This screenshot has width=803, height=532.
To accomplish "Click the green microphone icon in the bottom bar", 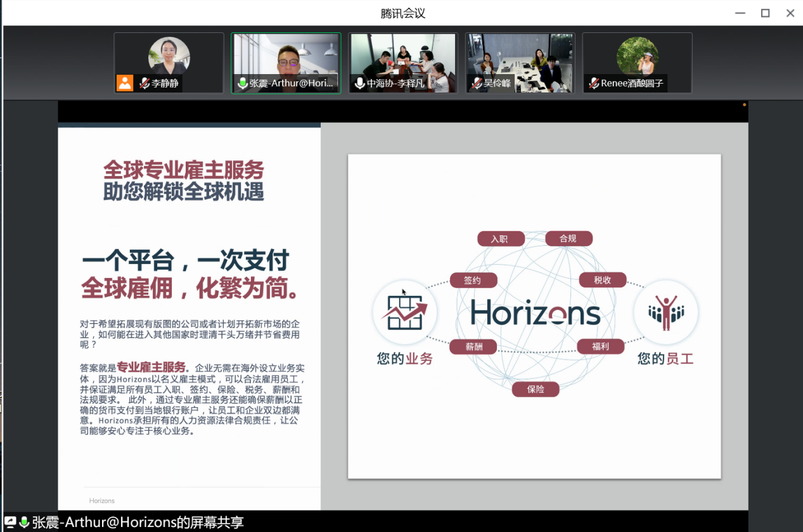I will (24, 522).
